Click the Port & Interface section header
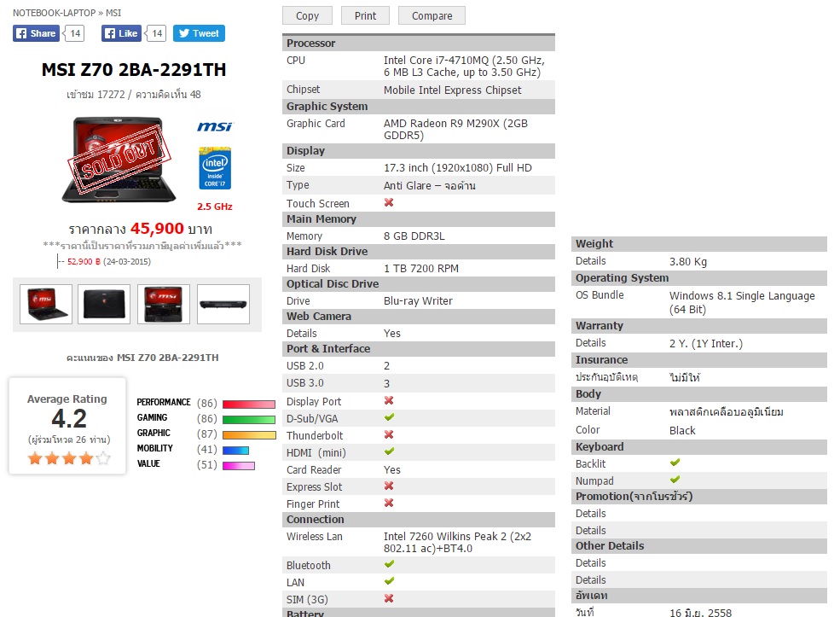840x617 pixels. coord(419,349)
